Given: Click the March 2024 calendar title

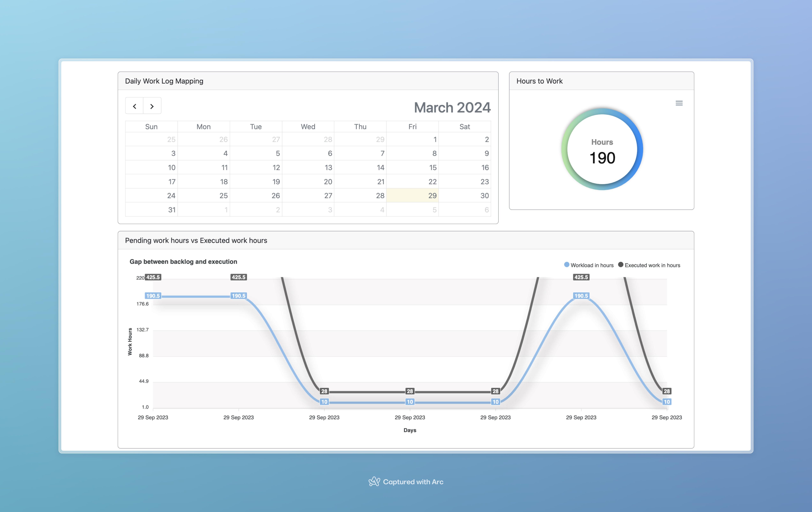Looking at the screenshot, I should click(x=452, y=108).
